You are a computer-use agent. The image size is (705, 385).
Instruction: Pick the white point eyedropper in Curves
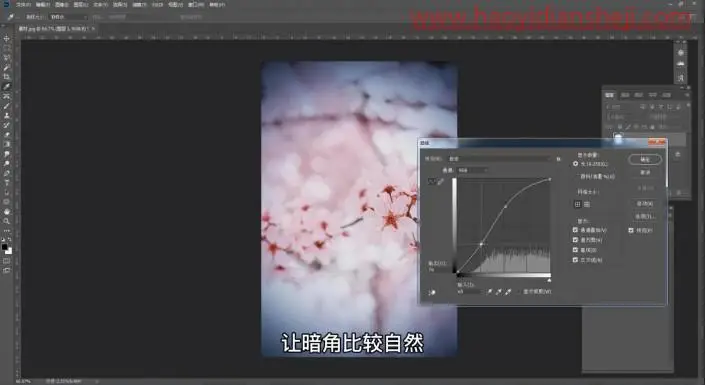coord(508,292)
